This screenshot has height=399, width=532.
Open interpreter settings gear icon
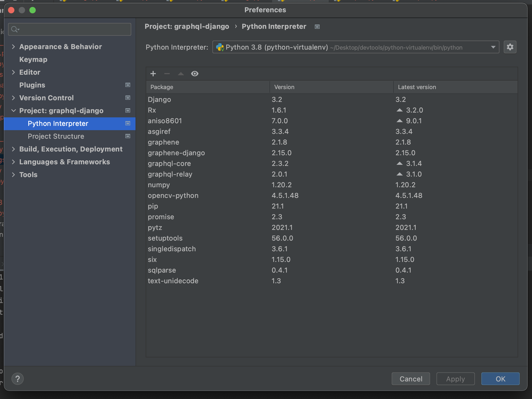pos(510,47)
